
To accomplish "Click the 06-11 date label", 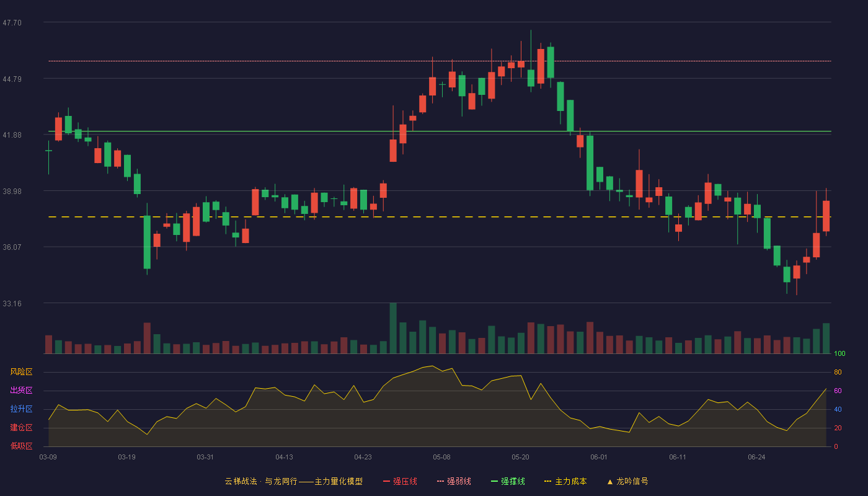I will point(678,457).
